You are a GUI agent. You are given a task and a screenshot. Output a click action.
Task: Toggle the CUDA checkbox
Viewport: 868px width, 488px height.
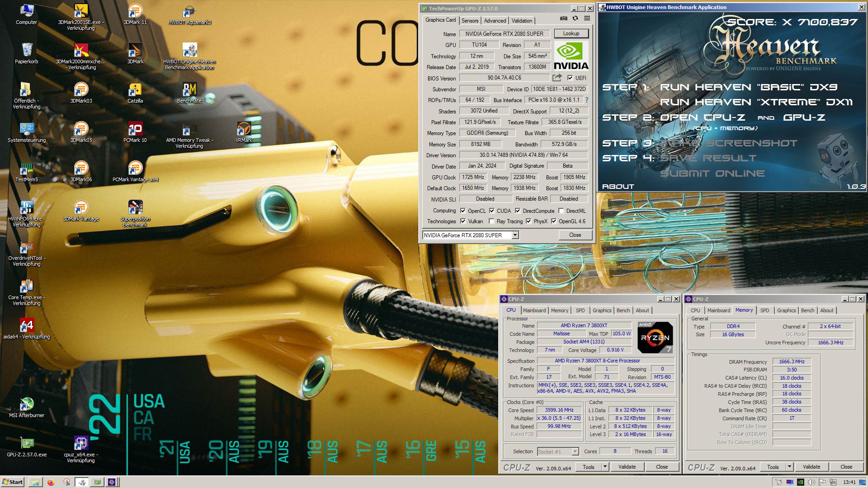(492, 211)
